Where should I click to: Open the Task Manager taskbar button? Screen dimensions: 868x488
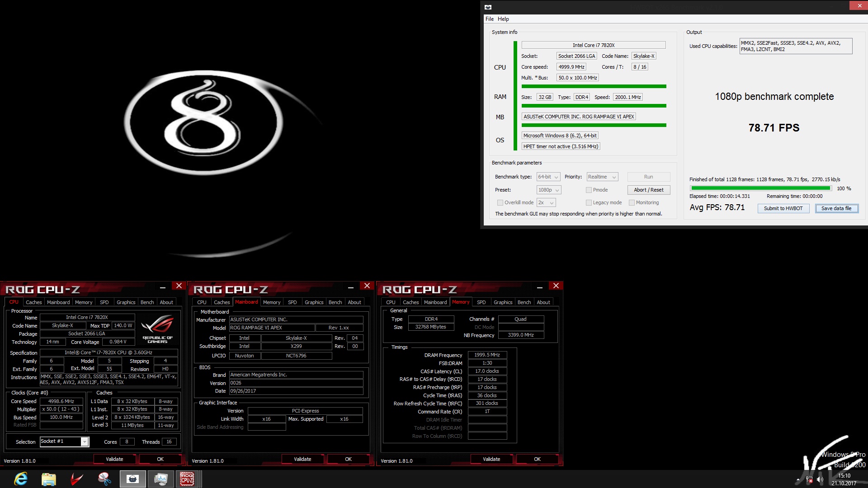coord(160,479)
